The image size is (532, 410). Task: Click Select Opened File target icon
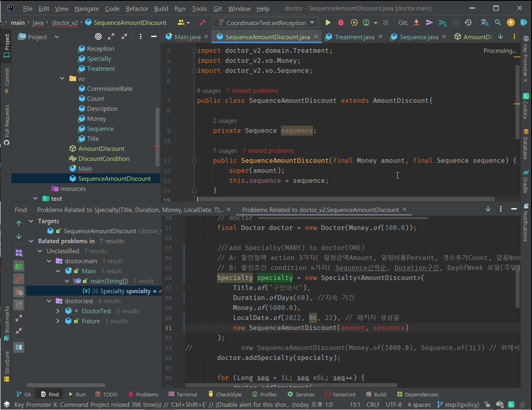tap(98, 37)
